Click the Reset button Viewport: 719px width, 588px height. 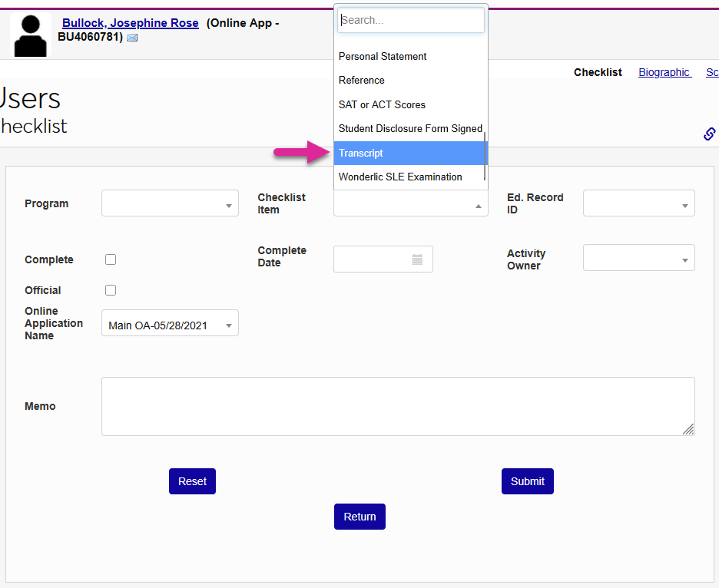(x=192, y=481)
